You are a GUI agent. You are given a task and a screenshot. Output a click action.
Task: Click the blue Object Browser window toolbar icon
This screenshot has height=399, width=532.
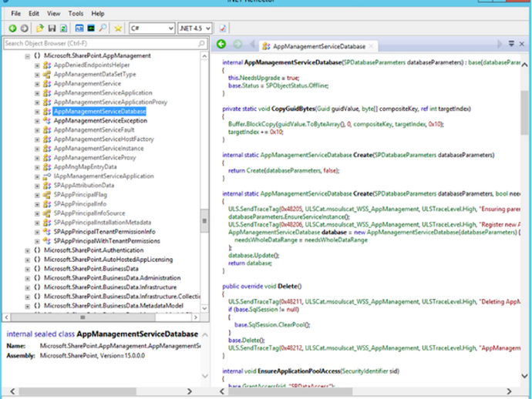tap(79, 28)
